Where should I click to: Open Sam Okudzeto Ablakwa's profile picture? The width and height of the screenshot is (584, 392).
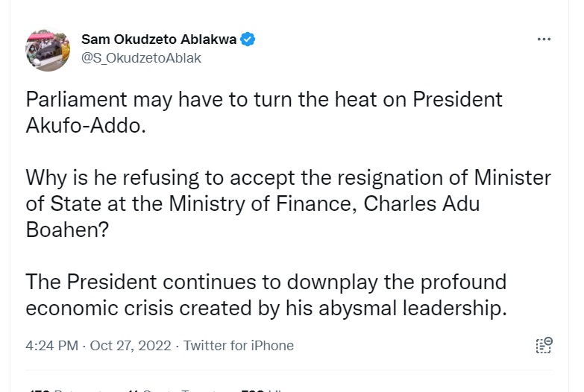(x=48, y=50)
